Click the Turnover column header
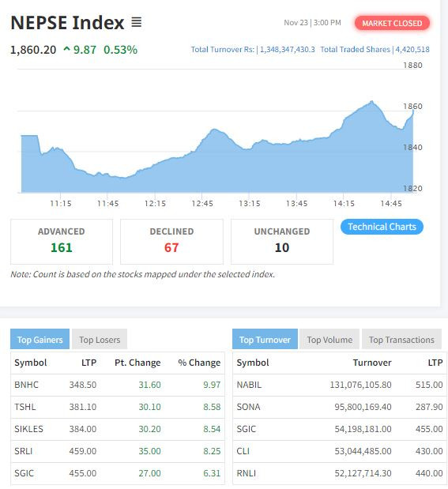The height and width of the screenshot is (489, 448). 372,363
